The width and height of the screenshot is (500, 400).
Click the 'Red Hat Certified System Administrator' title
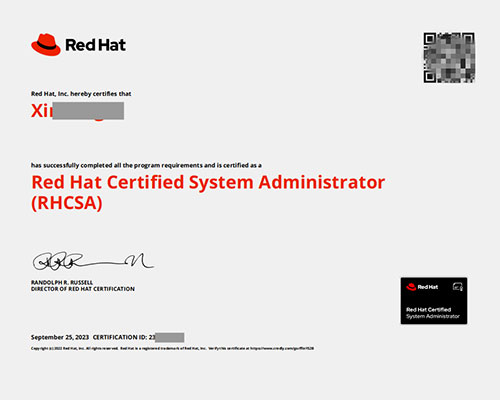point(208,183)
